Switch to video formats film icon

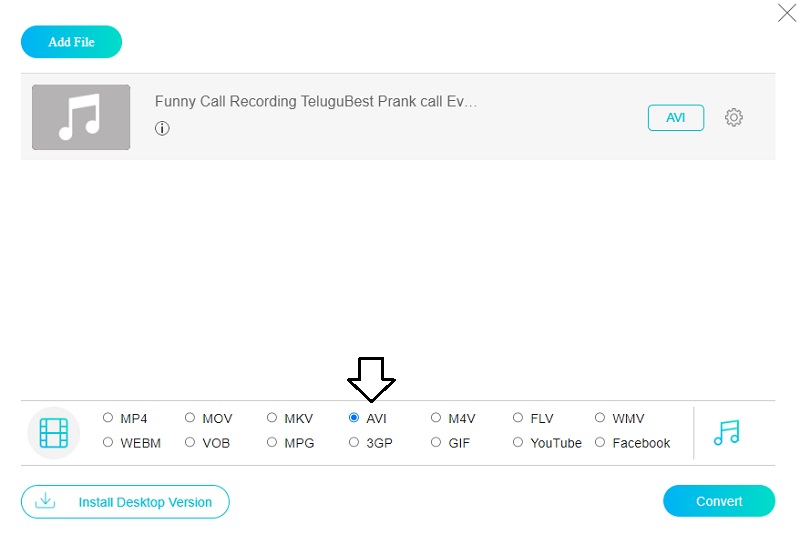(53, 433)
